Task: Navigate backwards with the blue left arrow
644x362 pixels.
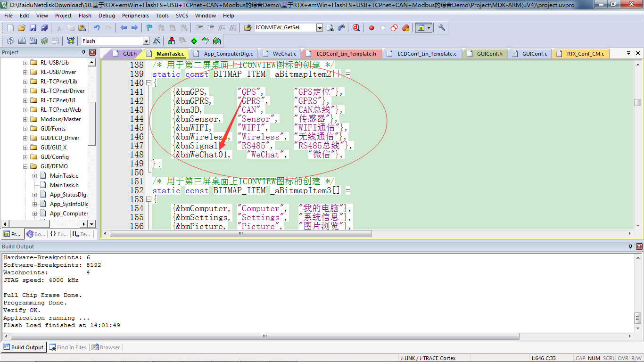Action: click(x=124, y=28)
